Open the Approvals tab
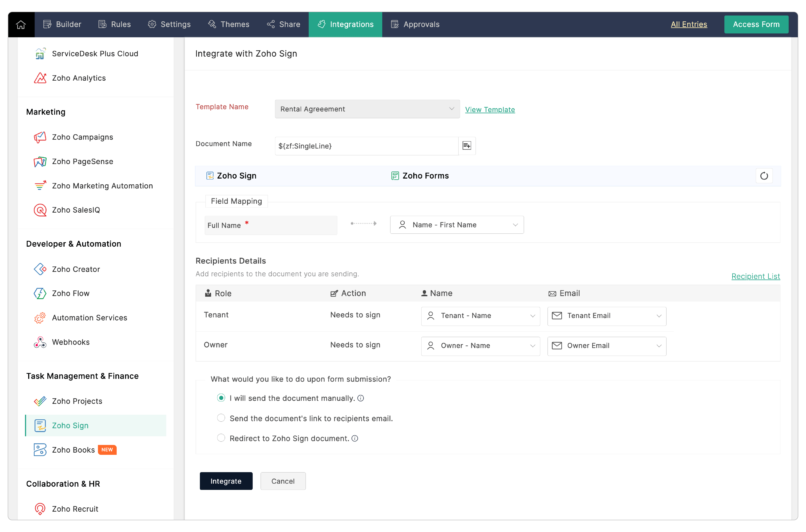Viewport: 806px width, 532px height. [x=415, y=24]
